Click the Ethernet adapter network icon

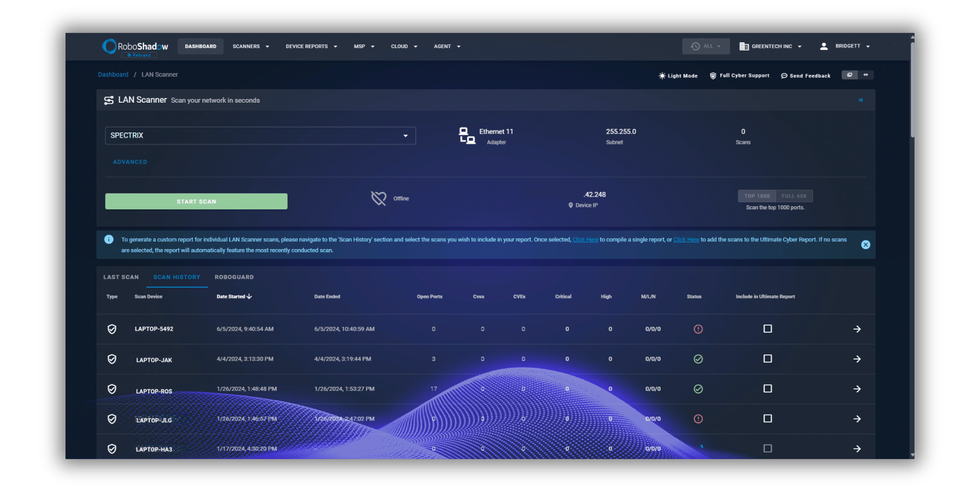[x=467, y=136]
